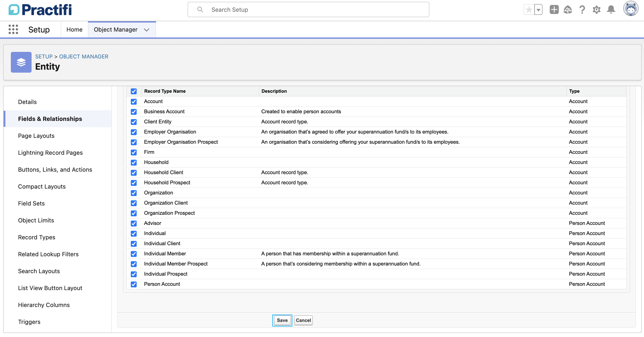Open the Trailhead guidance icon
Viewport: 644px width, 337px height.
[x=568, y=10]
